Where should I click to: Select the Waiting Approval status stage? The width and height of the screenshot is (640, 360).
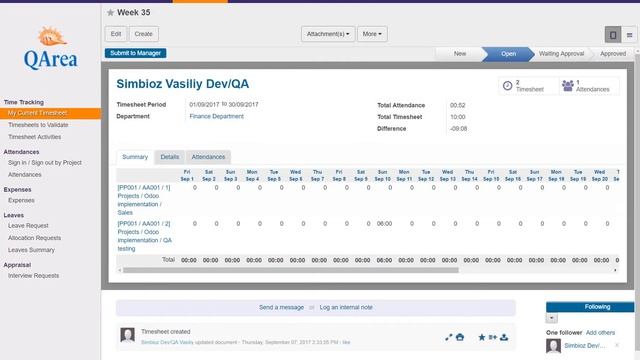[561, 53]
